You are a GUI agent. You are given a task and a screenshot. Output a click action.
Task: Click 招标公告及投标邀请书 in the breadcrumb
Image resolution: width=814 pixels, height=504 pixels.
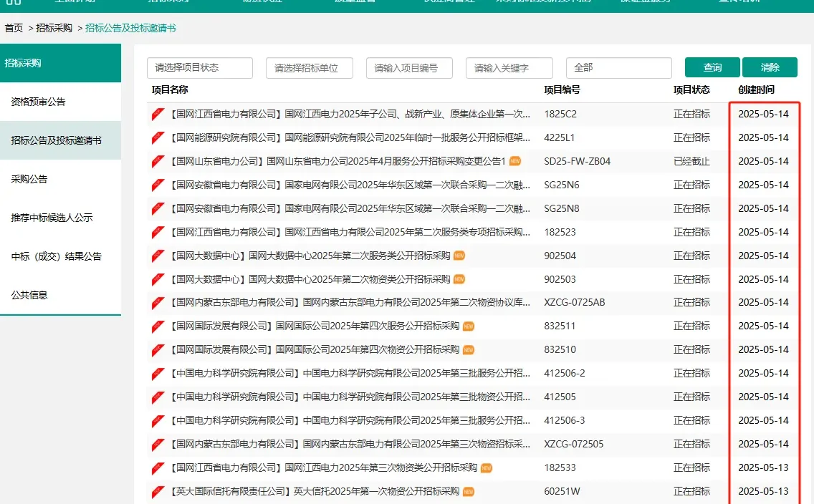[x=130, y=28]
